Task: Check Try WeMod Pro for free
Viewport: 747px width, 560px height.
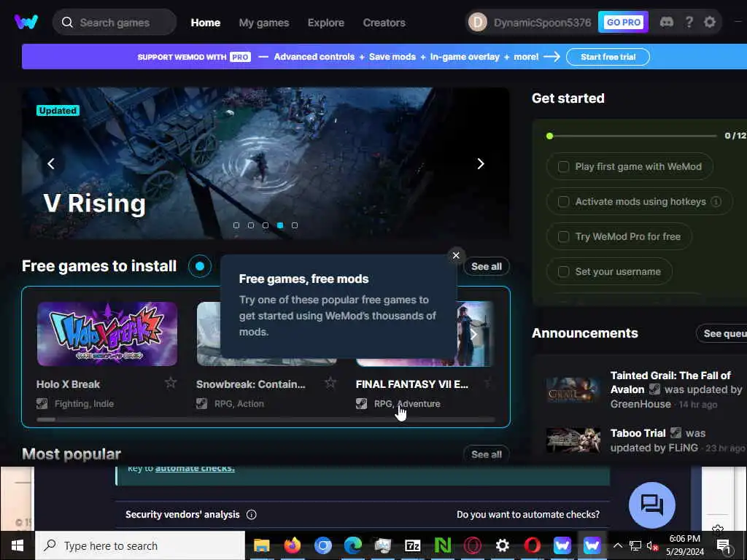Action: coord(563,237)
